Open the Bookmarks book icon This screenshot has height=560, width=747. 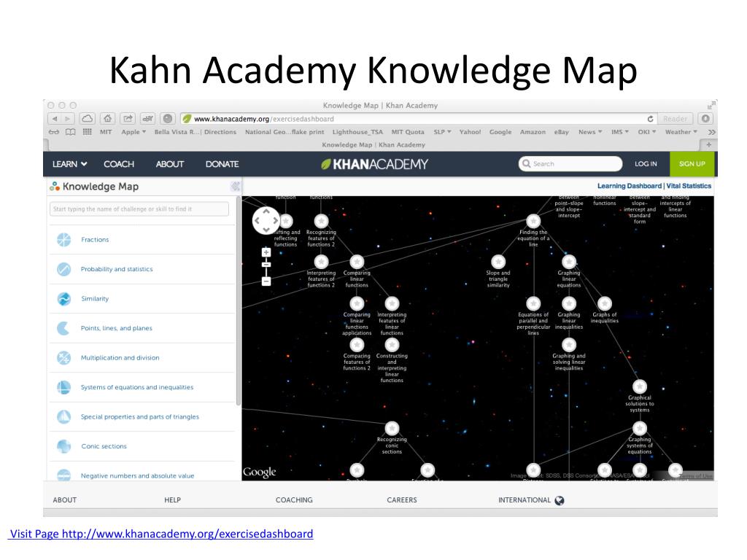coord(71,132)
